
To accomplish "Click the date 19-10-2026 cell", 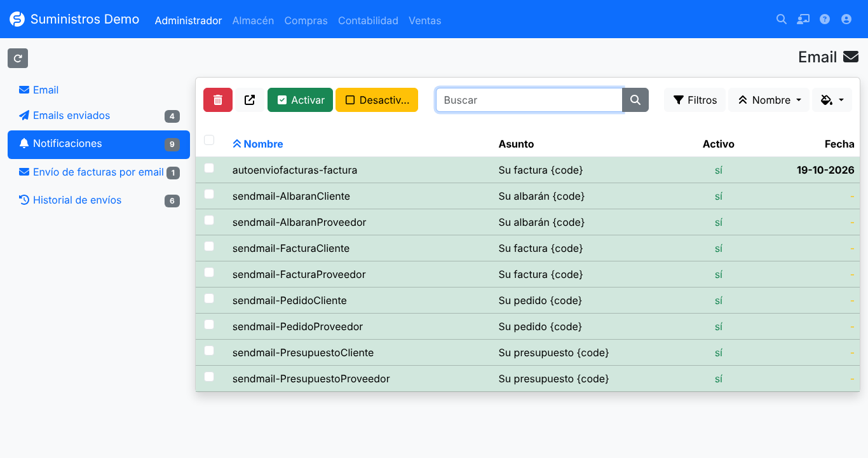I will point(825,170).
